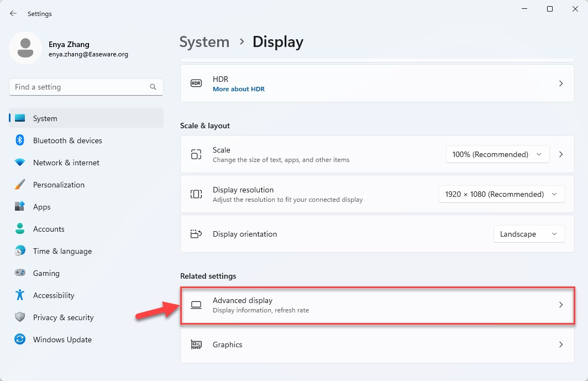Viewport: 588px width, 381px height.
Task: Select Network & internet in sidebar
Action: [86, 163]
